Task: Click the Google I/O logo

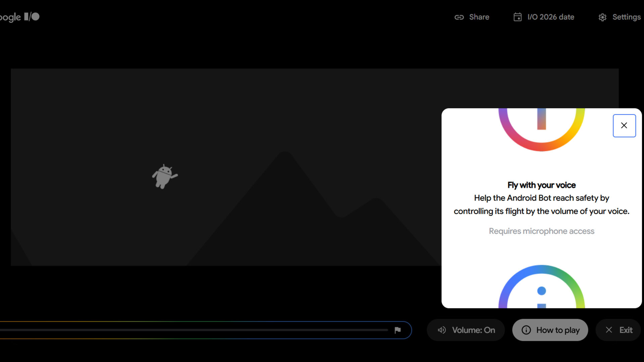Action: (x=18, y=17)
